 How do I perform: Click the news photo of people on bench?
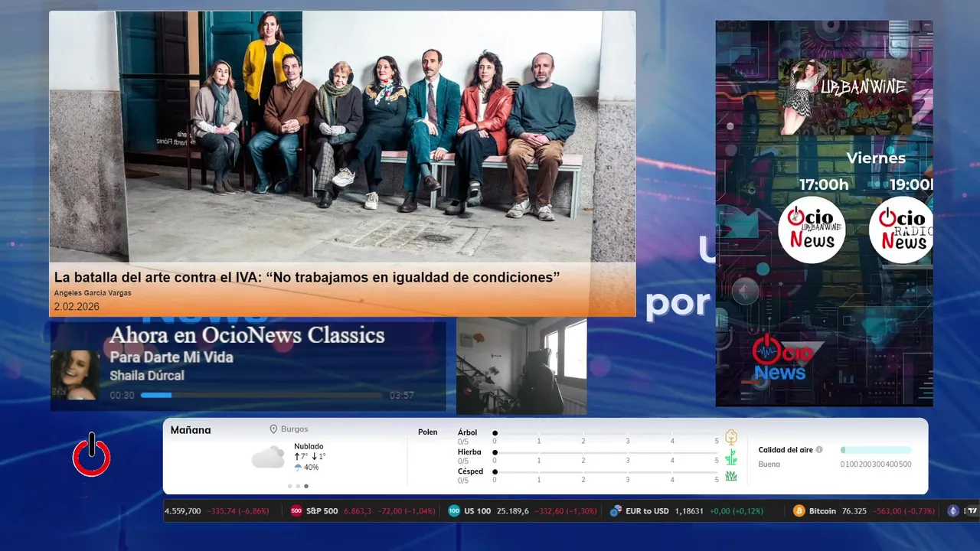[x=342, y=137]
